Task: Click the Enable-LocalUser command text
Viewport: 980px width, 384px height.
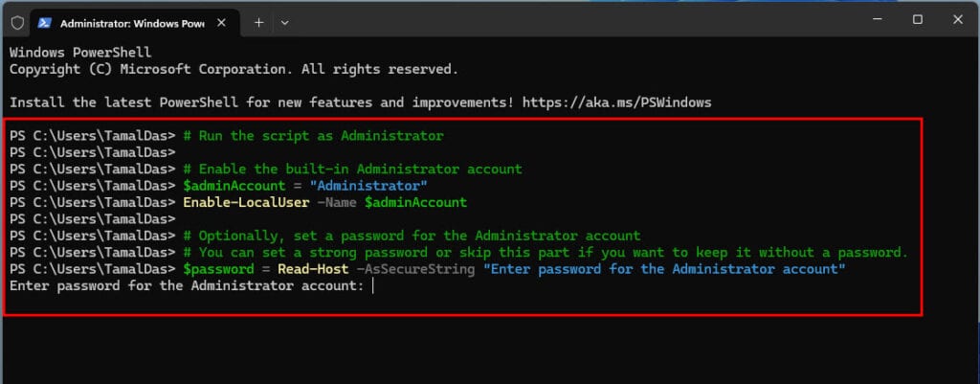Action: coord(246,203)
